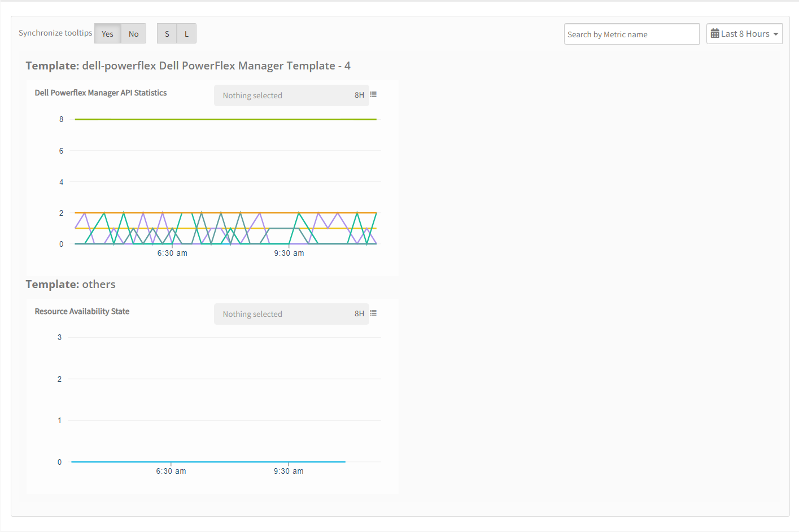The height and width of the screenshot is (532, 799).
Task: Enable synchronized tooltips with Yes
Action: click(x=107, y=34)
